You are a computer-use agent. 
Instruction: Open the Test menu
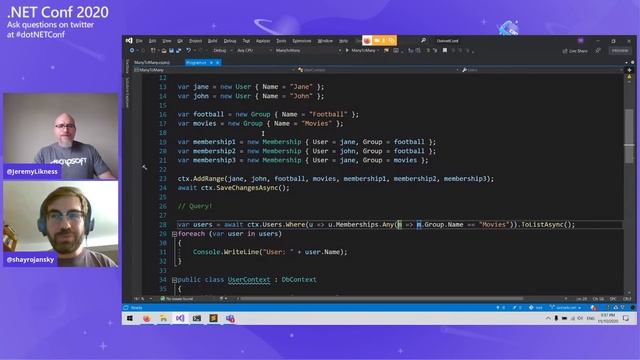(246, 41)
